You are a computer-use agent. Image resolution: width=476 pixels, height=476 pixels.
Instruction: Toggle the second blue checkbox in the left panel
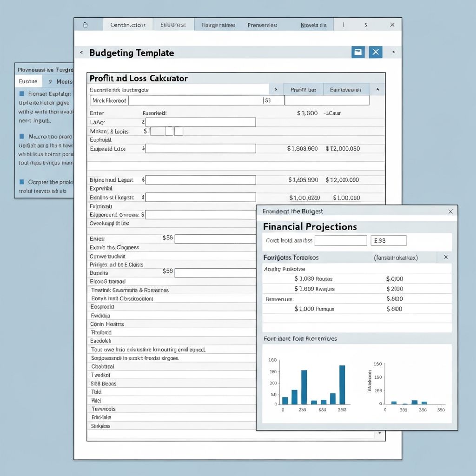point(21,137)
